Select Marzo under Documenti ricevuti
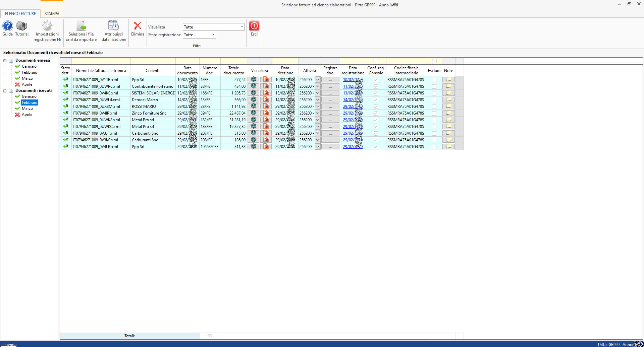The width and height of the screenshot is (644, 347). (x=27, y=109)
